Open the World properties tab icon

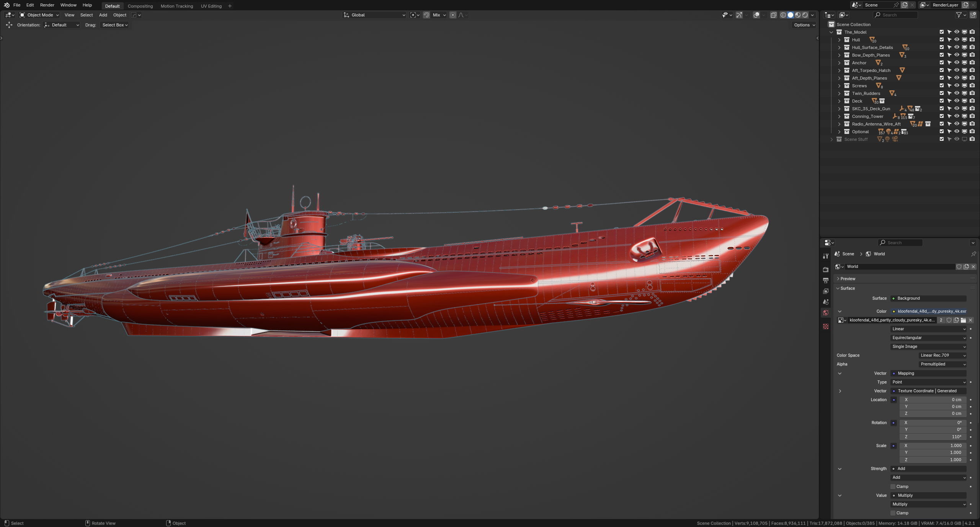click(x=826, y=313)
